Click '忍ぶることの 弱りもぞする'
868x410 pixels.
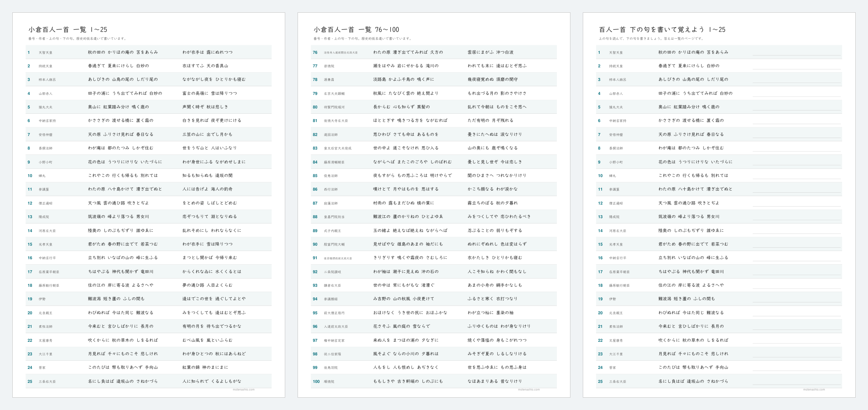(494, 230)
